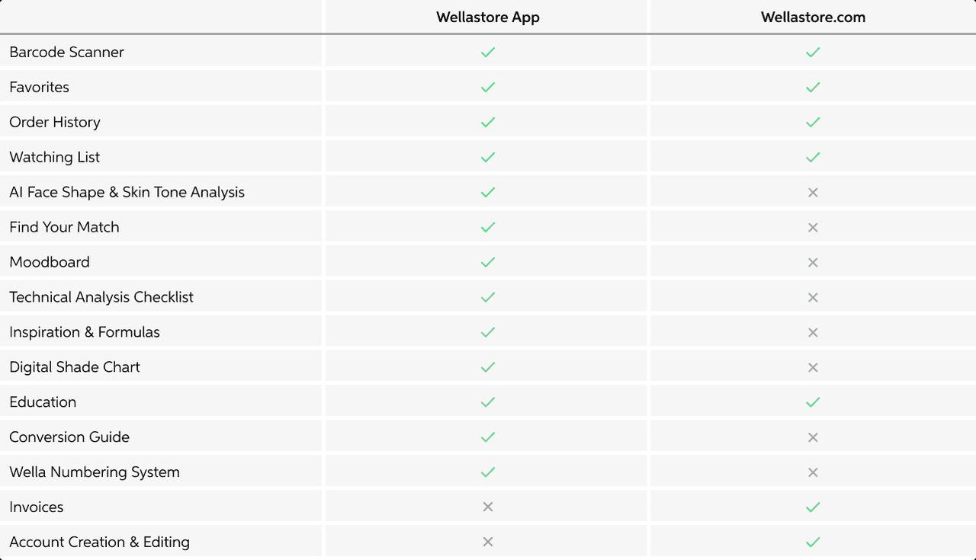Click the Wellastore.com checkmark for Invoices
The width and height of the screenshot is (976, 560).
click(813, 507)
